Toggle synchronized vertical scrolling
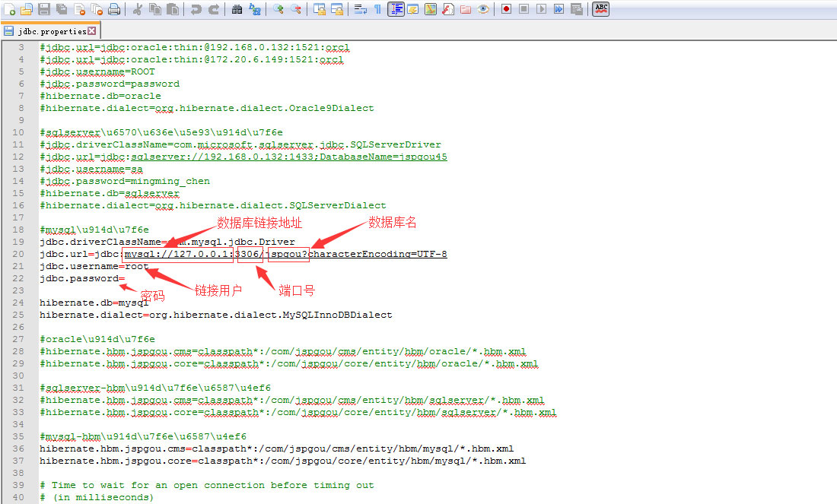 [x=320, y=9]
